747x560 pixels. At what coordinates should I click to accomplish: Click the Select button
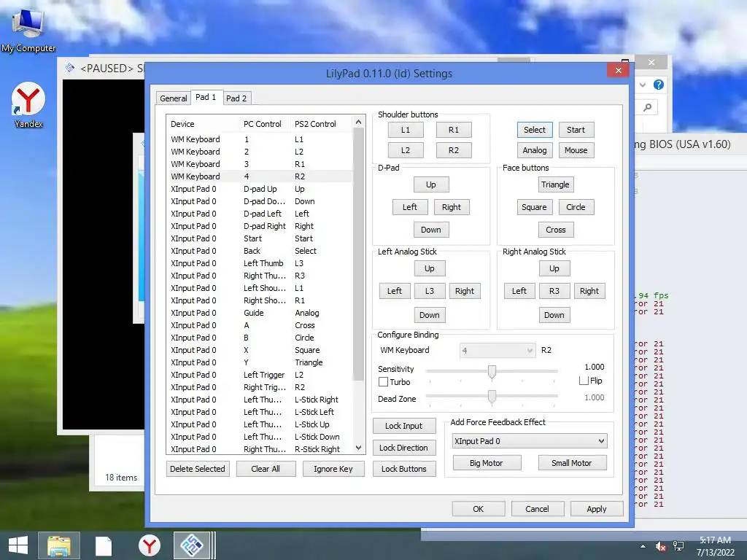tap(535, 130)
